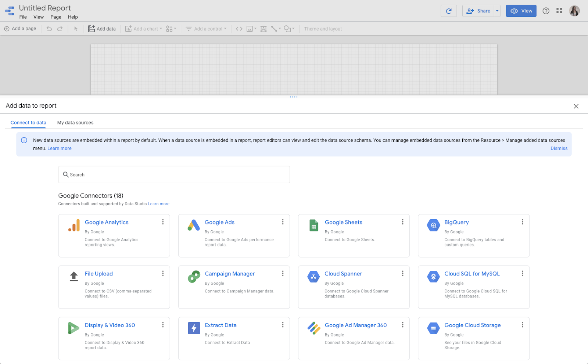The height and width of the screenshot is (364, 588).
Task: Open BigQuery connector three-dot menu
Action: tap(522, 222)
